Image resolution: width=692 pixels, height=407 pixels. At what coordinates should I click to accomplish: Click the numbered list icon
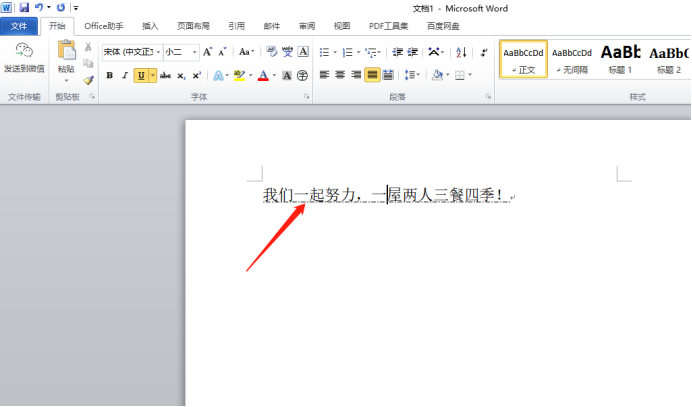tap(348, 53)
